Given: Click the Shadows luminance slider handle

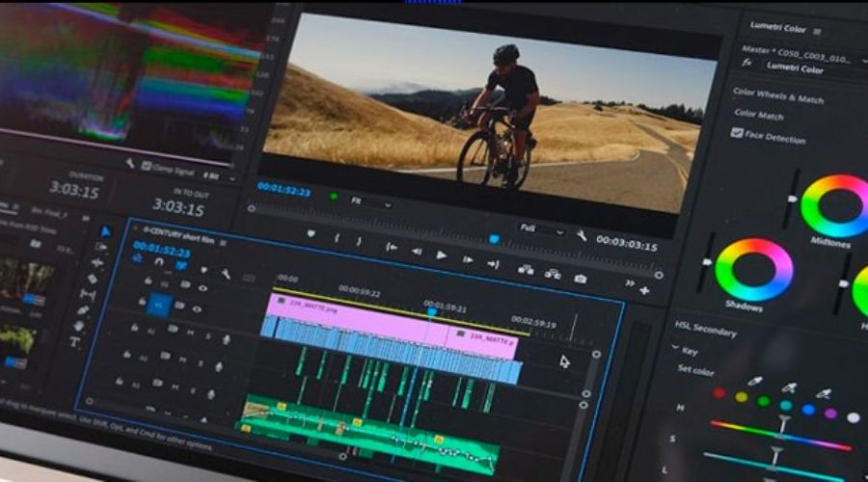Looking at the screenshot, I should (x=706, y=262).
